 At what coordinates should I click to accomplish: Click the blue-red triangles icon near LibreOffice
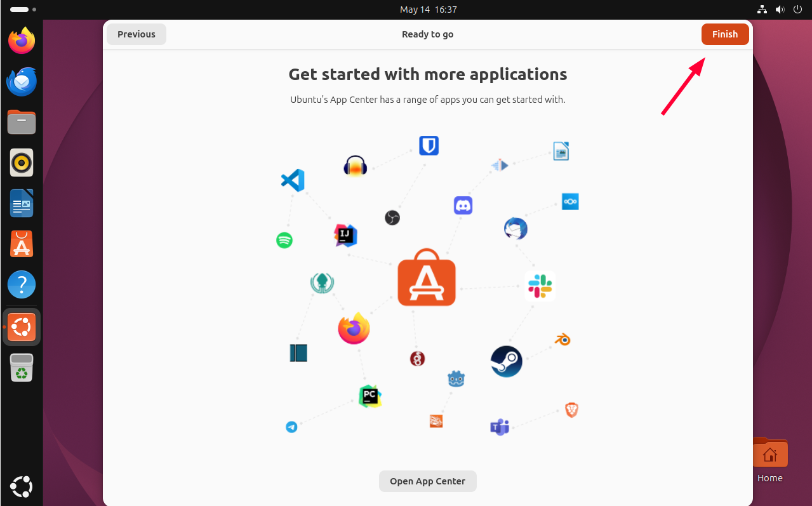(x=500, y=165)
